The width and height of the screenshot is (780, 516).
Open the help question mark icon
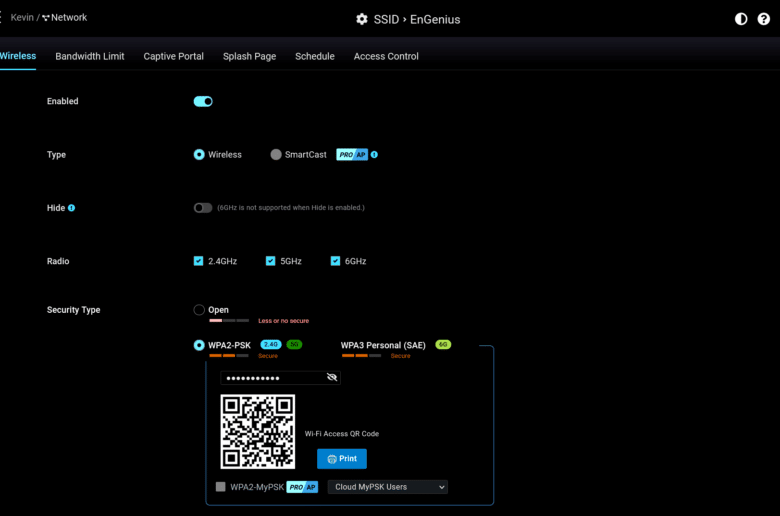[763, 19]
